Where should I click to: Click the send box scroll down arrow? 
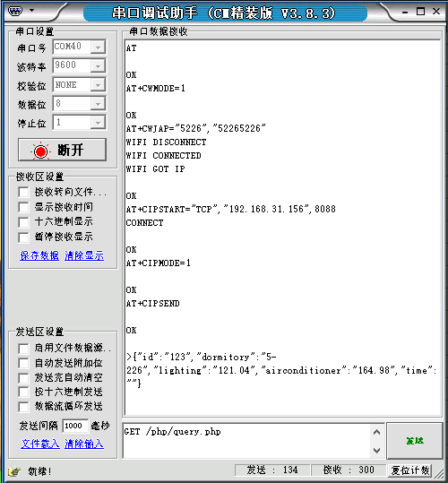pyautogui.click(x=376, y=451)
